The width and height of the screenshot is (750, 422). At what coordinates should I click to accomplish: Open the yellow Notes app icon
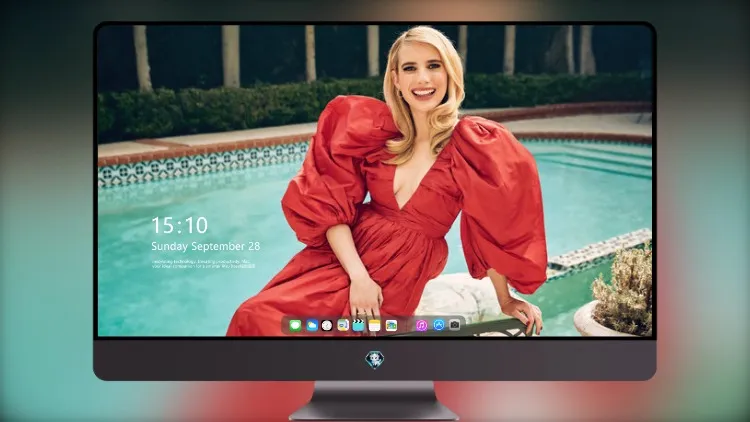click(375, 326)
